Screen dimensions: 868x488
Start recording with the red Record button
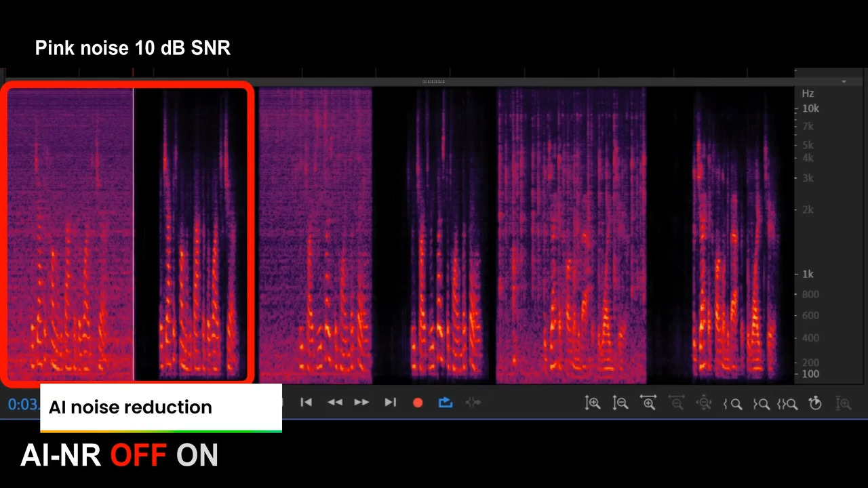(x=418, y=403)
